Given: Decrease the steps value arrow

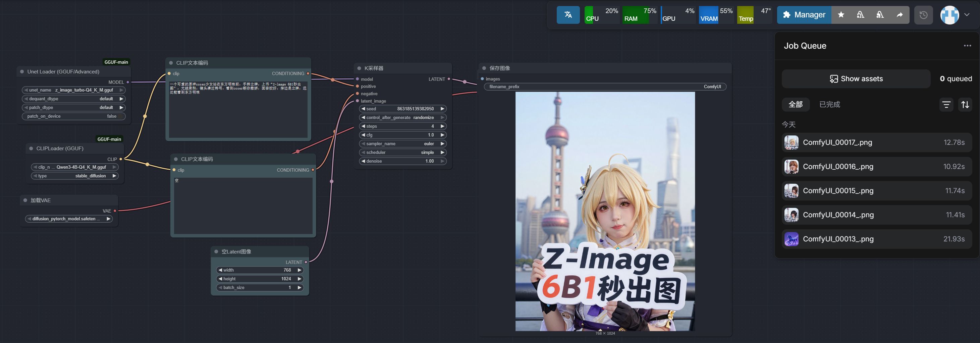Looking at the screenshot, I should click(x=363, y=126).
